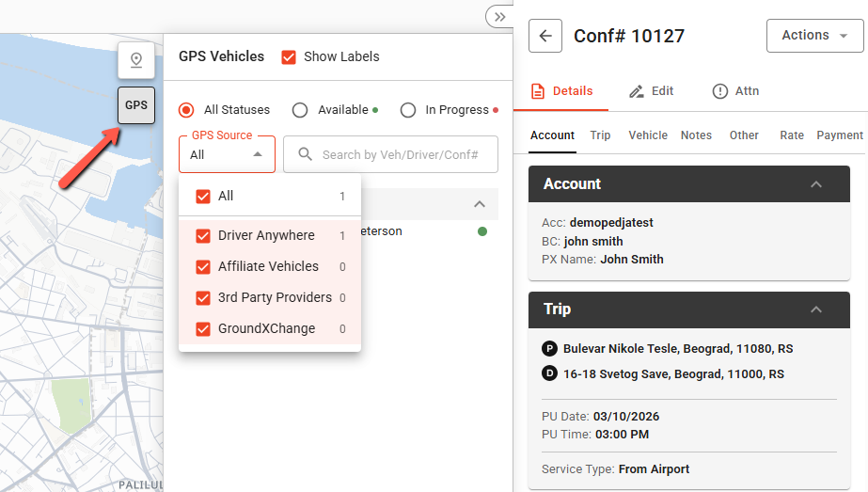
Task: Collapse the side panel with double-chevron icon
Action: [498, 17]
